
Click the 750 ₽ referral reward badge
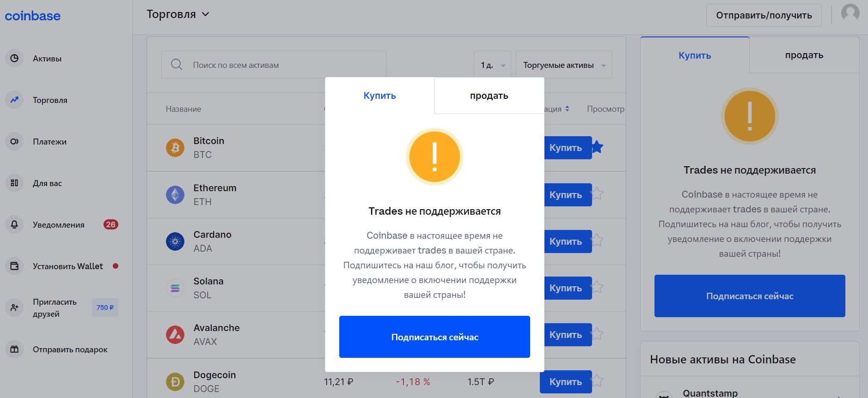coord(105,308)
